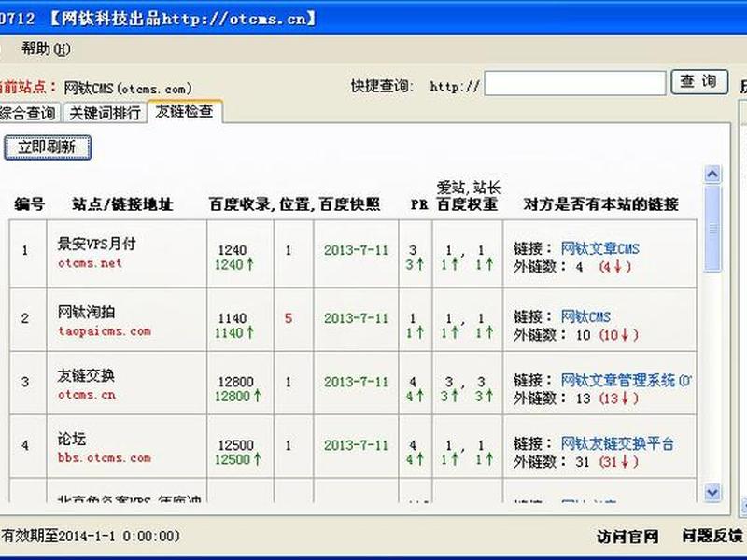Click Baidu index value 12500 in row 4

(236, 445)
